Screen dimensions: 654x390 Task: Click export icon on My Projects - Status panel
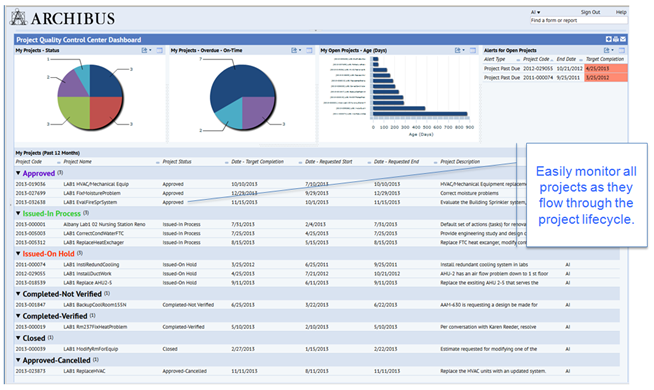pyautogui.click(x=144, y=50)
